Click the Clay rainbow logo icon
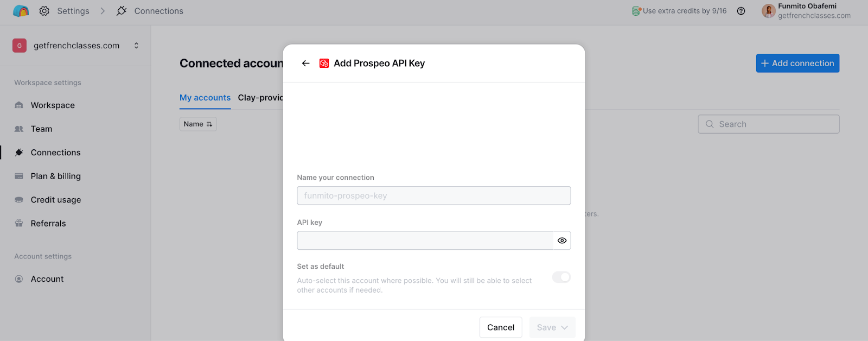Screen dimensions: 868x341 tap(21, 11)
